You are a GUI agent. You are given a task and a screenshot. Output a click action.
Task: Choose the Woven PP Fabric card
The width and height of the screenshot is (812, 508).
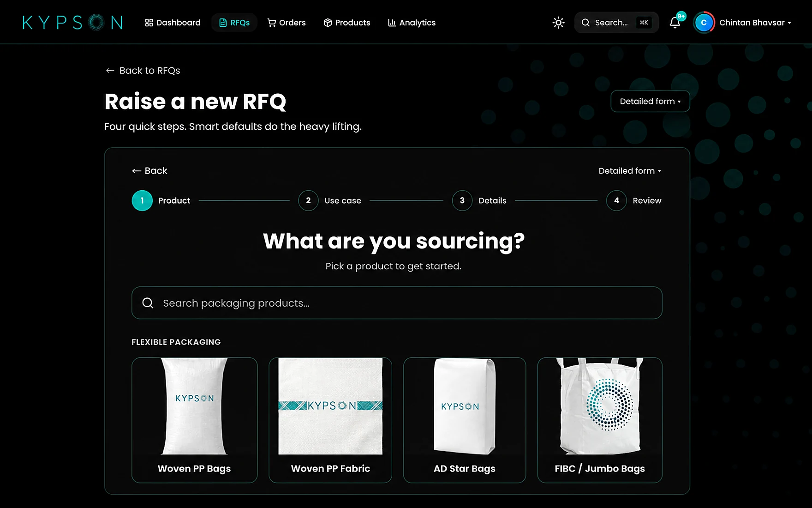click(330, 420)
